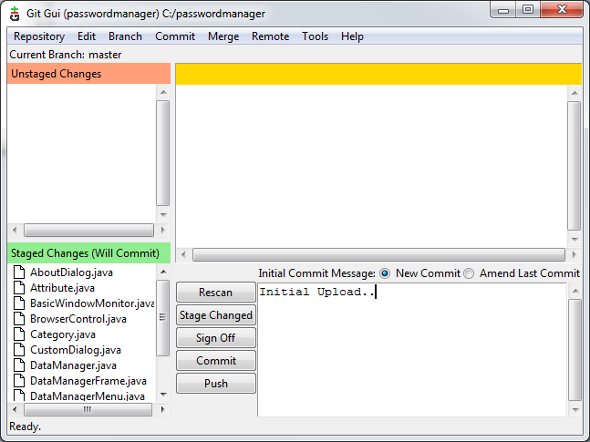The image size is (590, 442).
Task: Minimize the Git Gui window
Action: (x=503, y=9)
